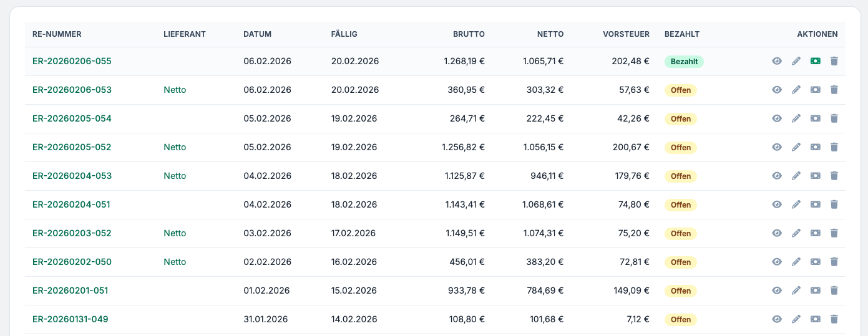Edit invoice ER-20260131-049 with pencil icon
The image size is (868, 336).
[796, 319]
